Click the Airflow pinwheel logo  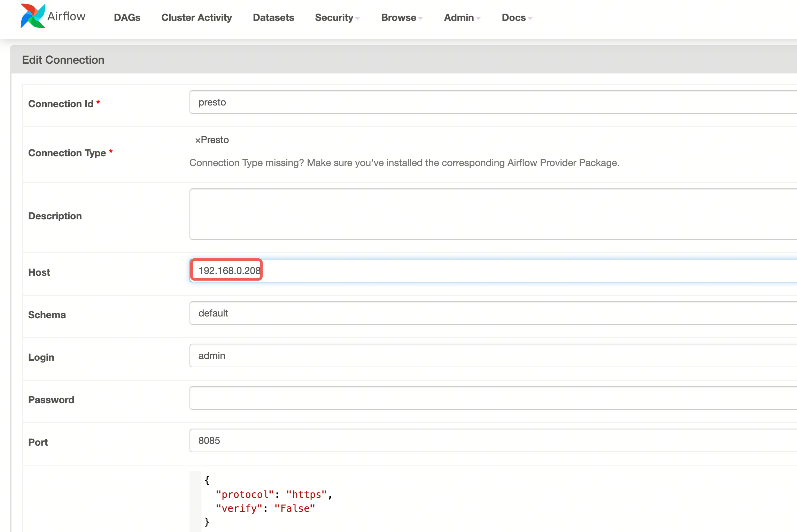click(33, 16)
